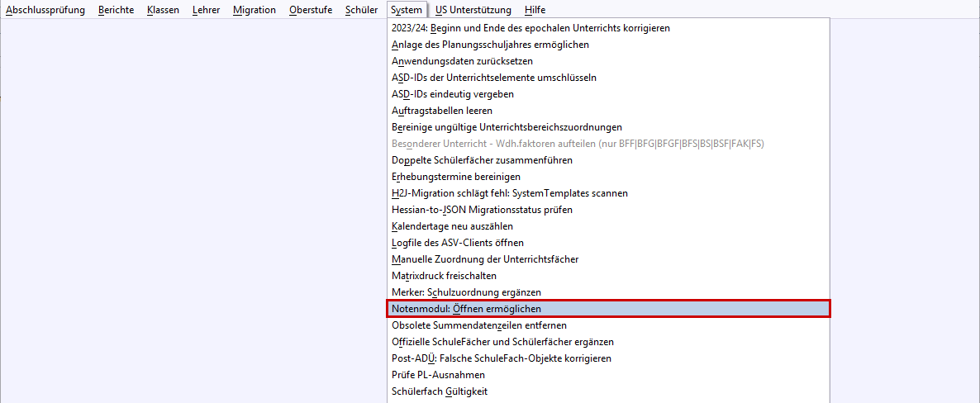Select Hessian-to-JSON Migrationsstatus prüfen
Viewport: 980px width, 403px height.
click(x=609, y=210)
